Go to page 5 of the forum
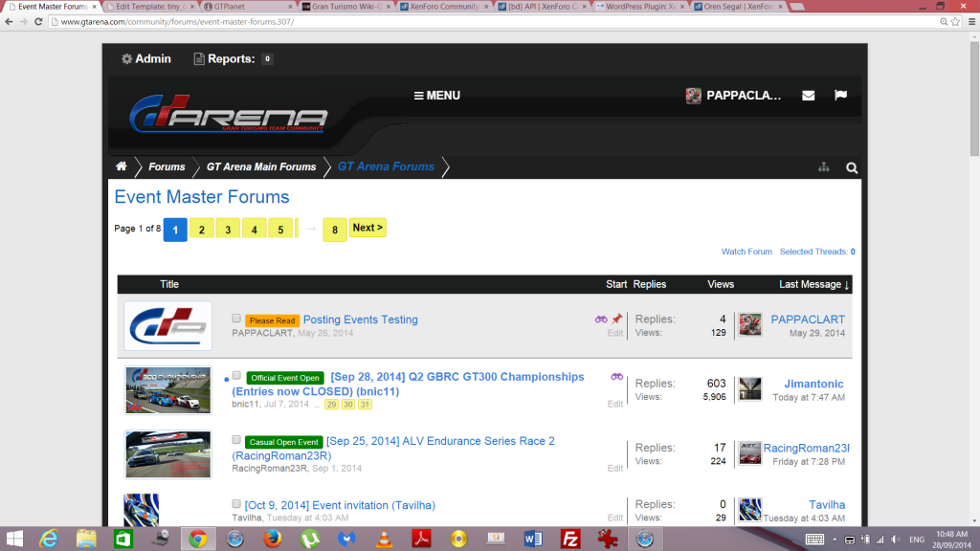Image resolution: width=980 pixels, height=551 pixels. pos(280,230)
